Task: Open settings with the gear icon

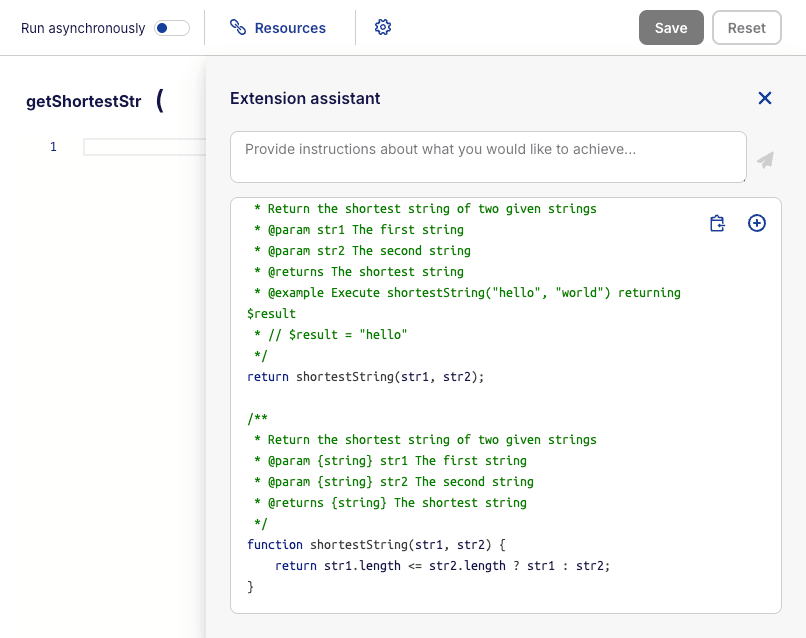Action: click(382, 28)
